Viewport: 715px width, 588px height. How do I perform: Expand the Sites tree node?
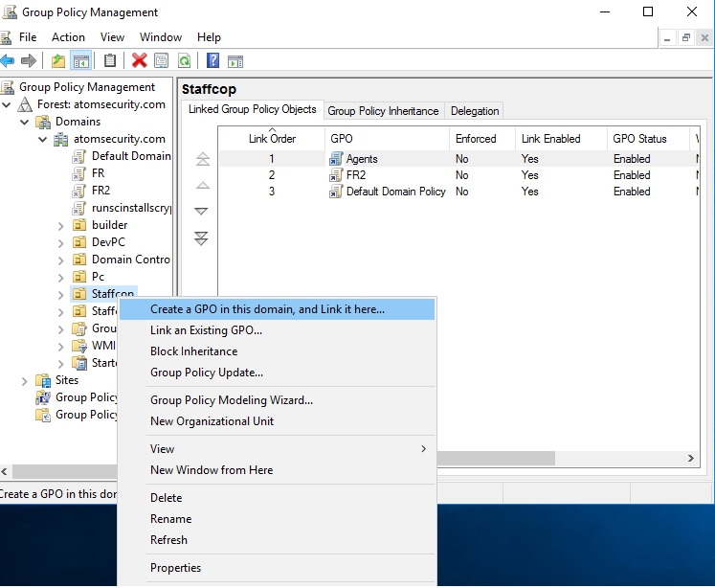pyautogui.click(x=25, y=380)
